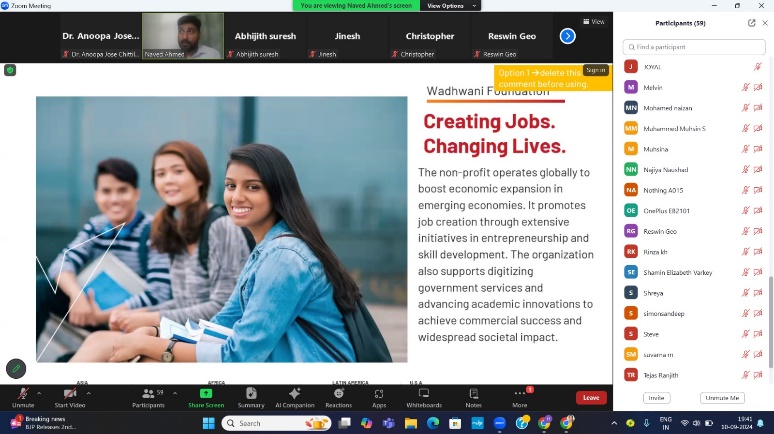Screen dimensions: 774x434
Task: Open the AI Companion panel
Action: pyautogui.click(x=295, y=398)
